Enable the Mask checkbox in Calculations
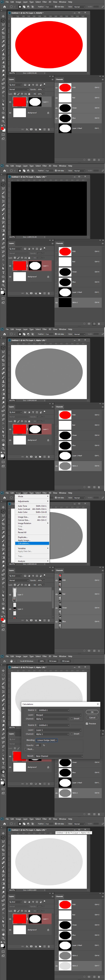 coord(26,749)
